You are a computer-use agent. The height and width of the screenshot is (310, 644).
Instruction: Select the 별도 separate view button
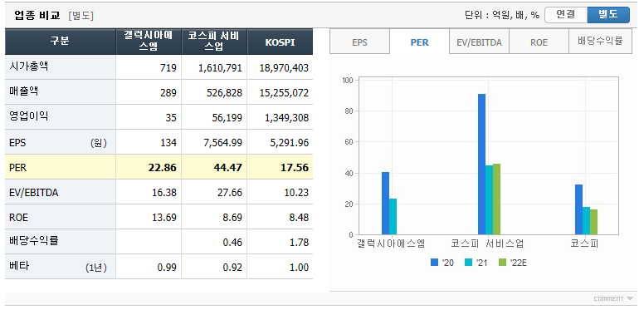pos(608,15)
